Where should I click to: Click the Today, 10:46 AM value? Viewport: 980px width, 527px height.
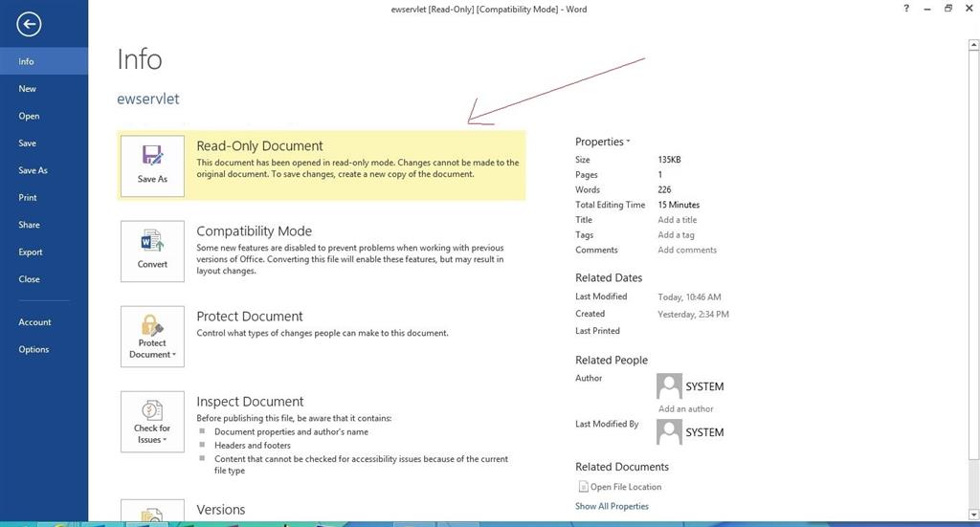[x=689, y=297]
